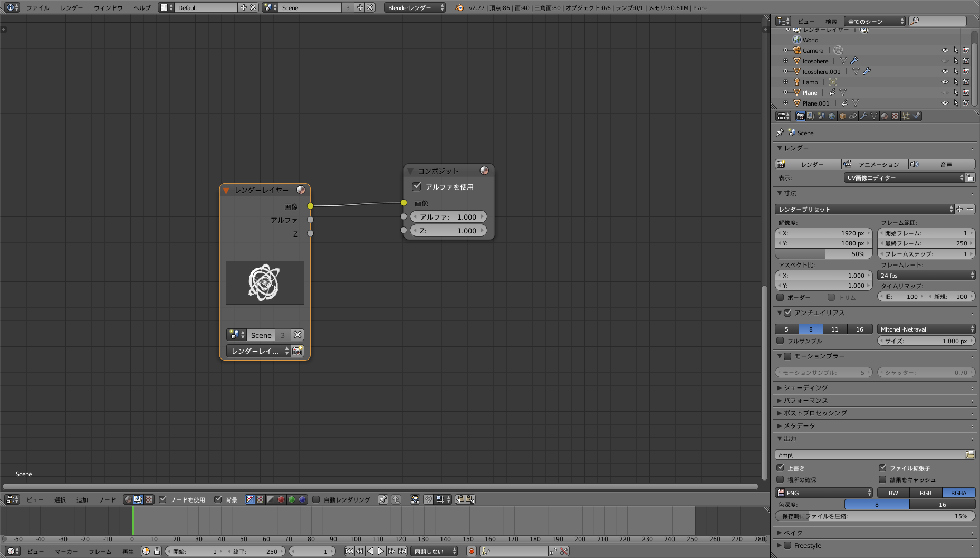This screenshot has width=980, height=558.
Task: Toggle the '上書き' overwrite checkbox
Action: pos(780,468)
